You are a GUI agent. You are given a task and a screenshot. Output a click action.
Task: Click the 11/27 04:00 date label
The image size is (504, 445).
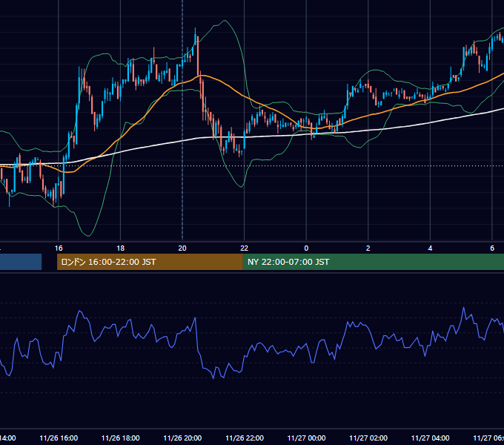tap(431, 438)
